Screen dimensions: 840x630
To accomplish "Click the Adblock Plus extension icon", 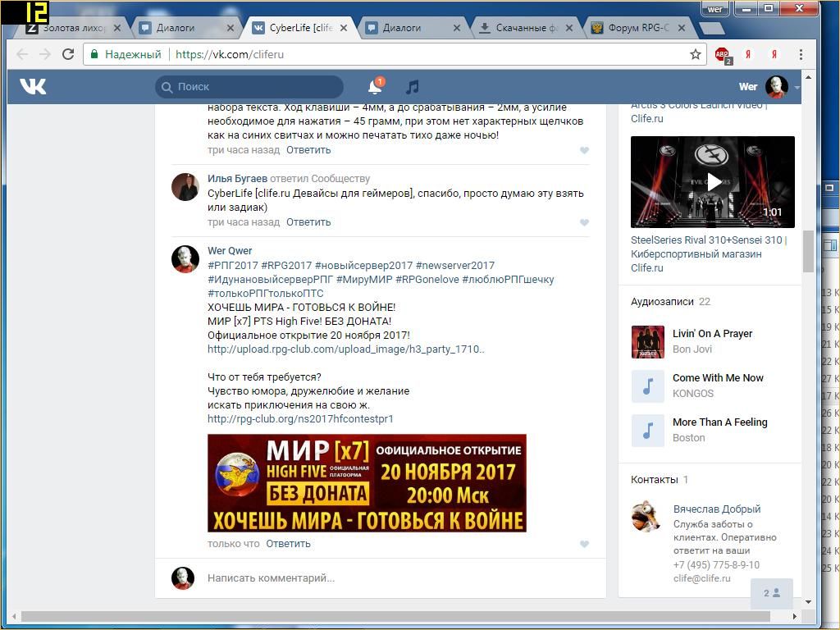I will pyautogui.click(x=722, y=55).
